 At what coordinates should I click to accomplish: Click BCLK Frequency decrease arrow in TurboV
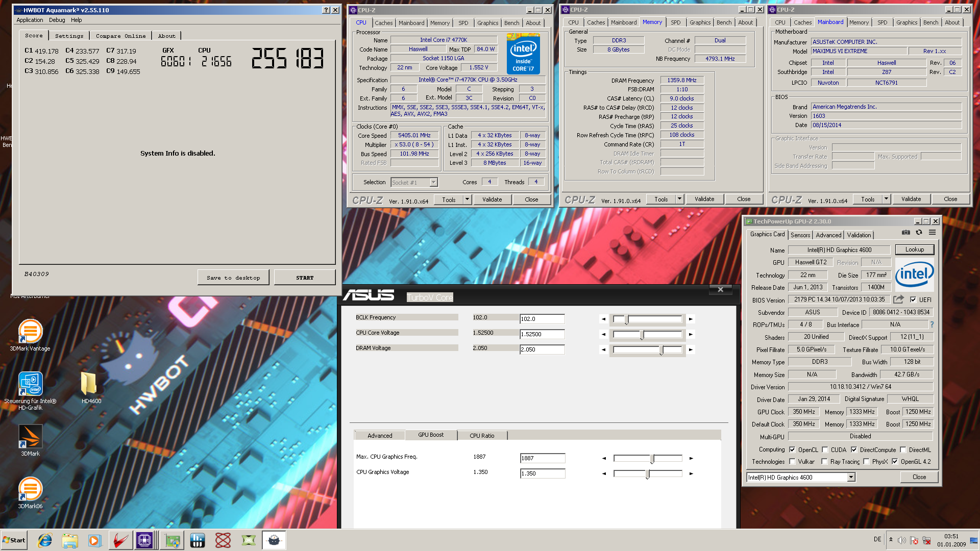click(x=603, y=319)
